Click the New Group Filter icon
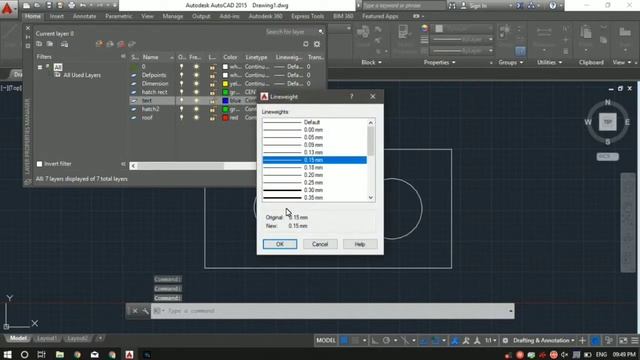640x360 pixels. pyautogui.click(x=50, y=44)
